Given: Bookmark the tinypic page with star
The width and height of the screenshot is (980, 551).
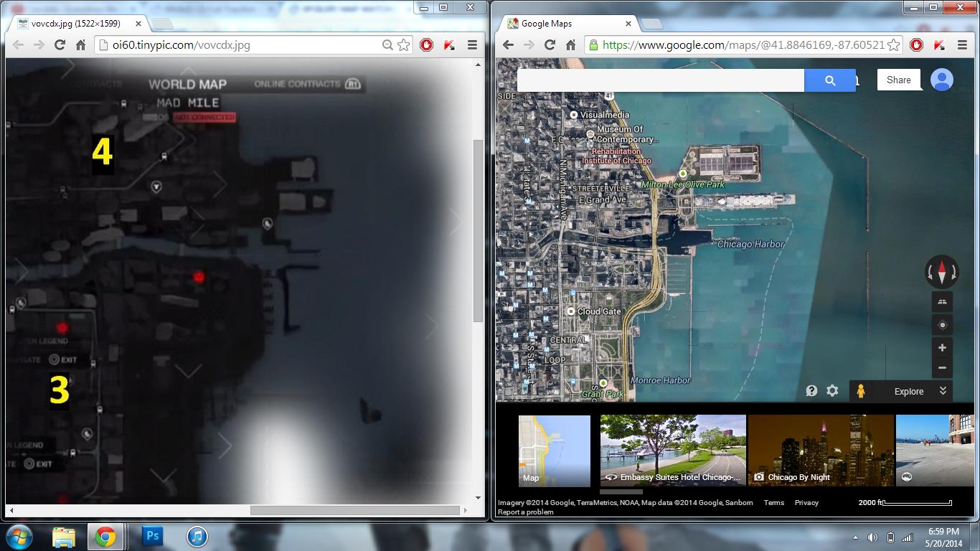Looking at the screenshot, I should click(x=404, y=44).
